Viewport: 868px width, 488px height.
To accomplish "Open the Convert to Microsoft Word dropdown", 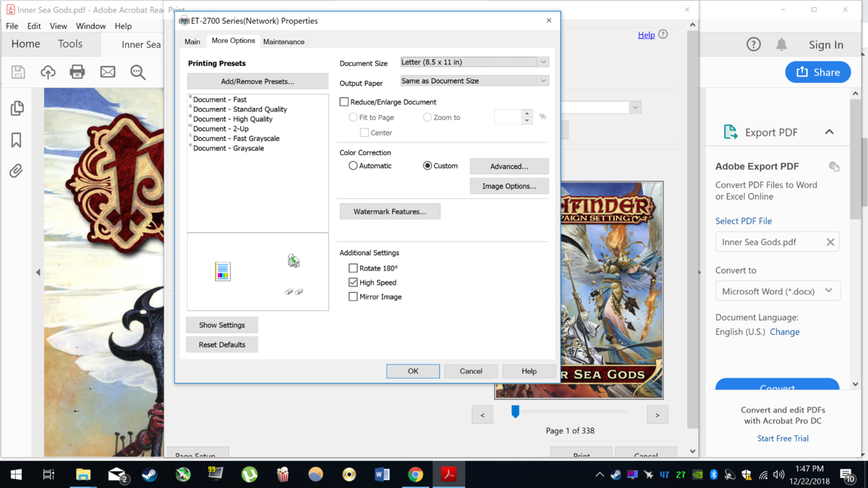I will (x=777, y=291).
